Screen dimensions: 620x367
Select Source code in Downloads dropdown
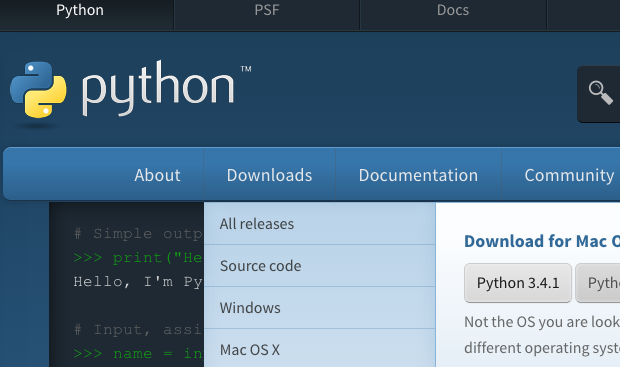[319, 266]
